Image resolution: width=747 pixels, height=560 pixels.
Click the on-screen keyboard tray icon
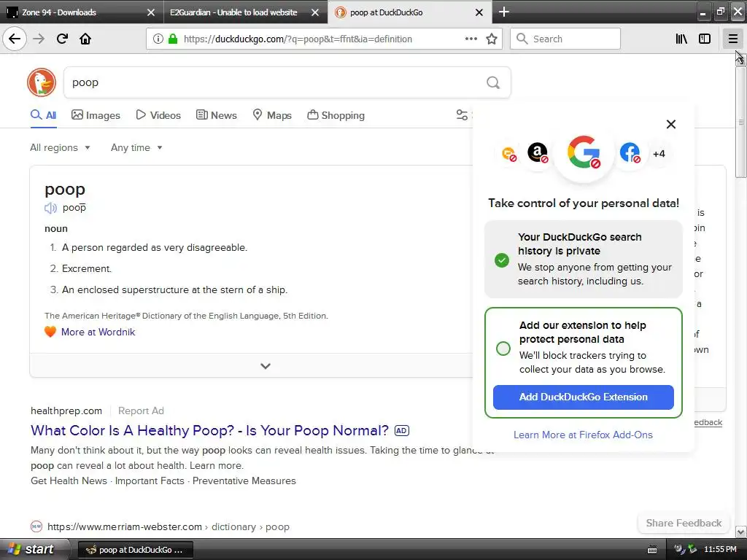pos(652,550)
